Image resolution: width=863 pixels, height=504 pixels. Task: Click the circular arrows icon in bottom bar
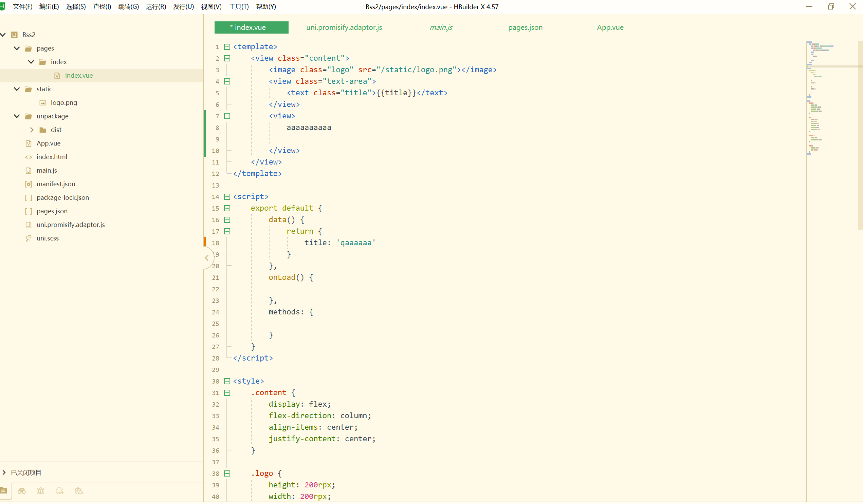[60, 491]
